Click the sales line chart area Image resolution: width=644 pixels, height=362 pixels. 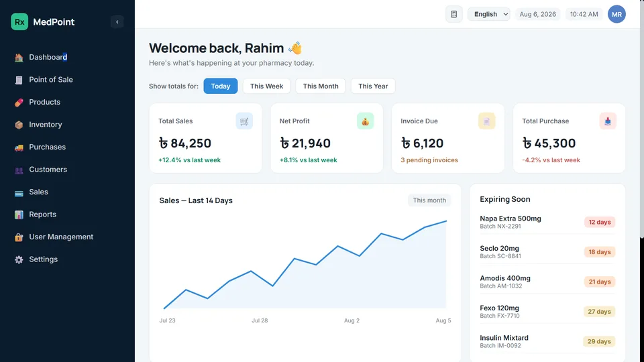coord(305,265)
